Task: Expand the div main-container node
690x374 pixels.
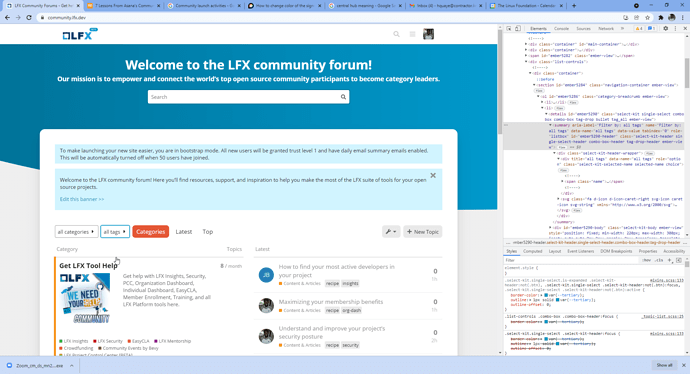Action: (526, 44)
